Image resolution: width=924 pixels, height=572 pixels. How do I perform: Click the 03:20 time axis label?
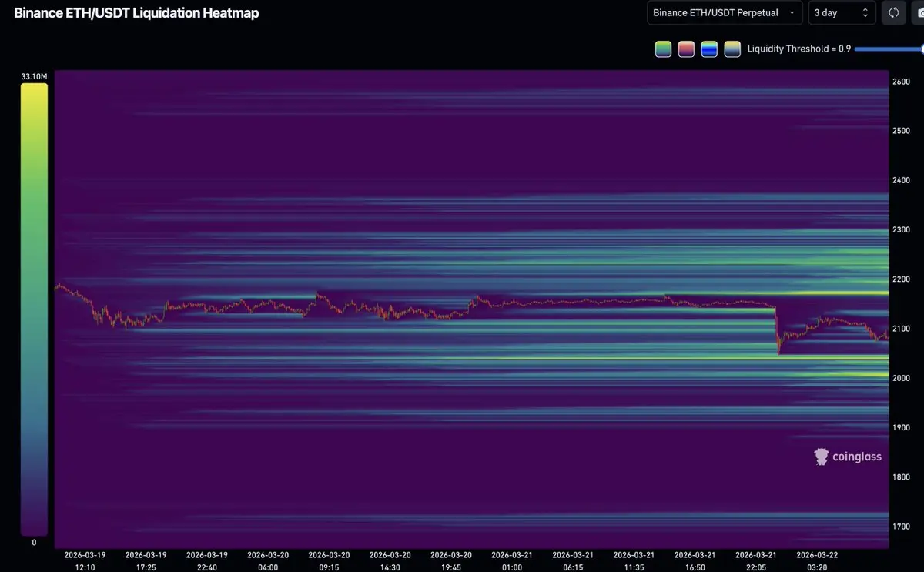[x=816, y=567]
